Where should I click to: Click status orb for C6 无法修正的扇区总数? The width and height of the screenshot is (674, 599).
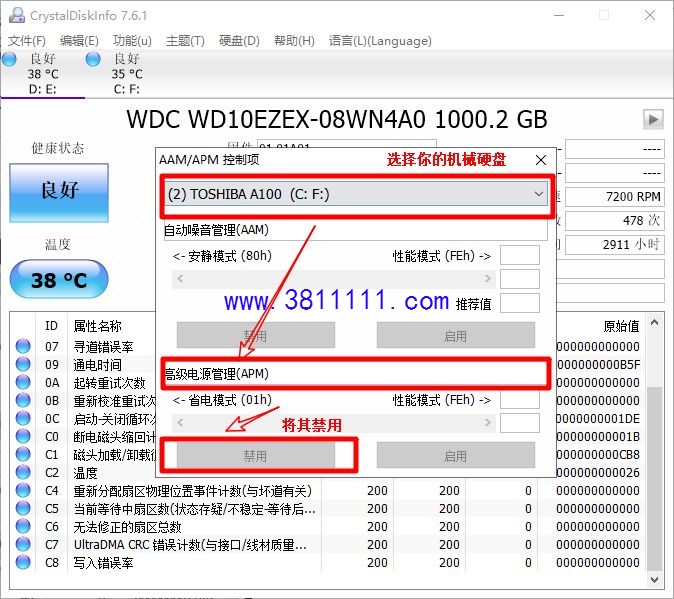click(x=23, y=526)
